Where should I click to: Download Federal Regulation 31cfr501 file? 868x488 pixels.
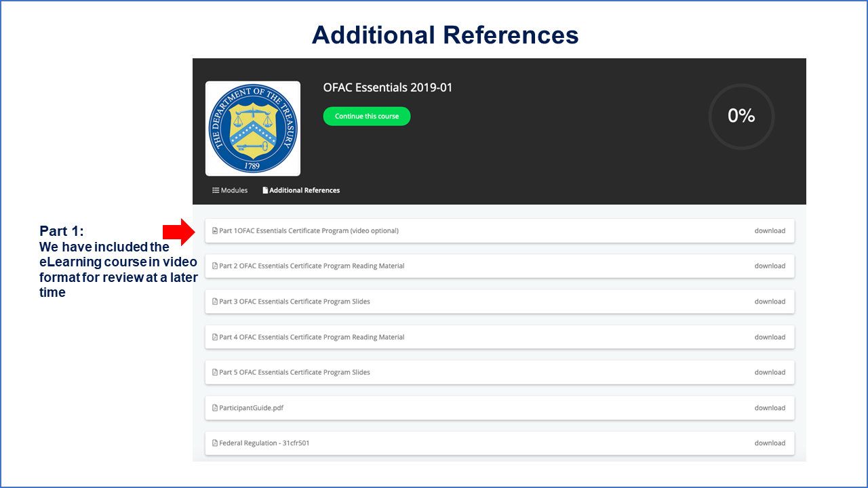pyautogui.click(x=770, y=443)
